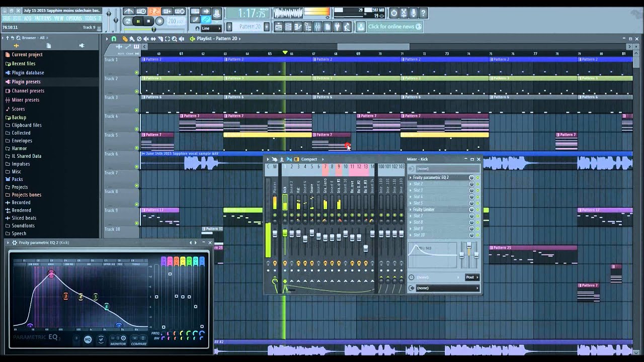Open the playlist view icon
Screen dimensions: 644x362
[278, 27]
